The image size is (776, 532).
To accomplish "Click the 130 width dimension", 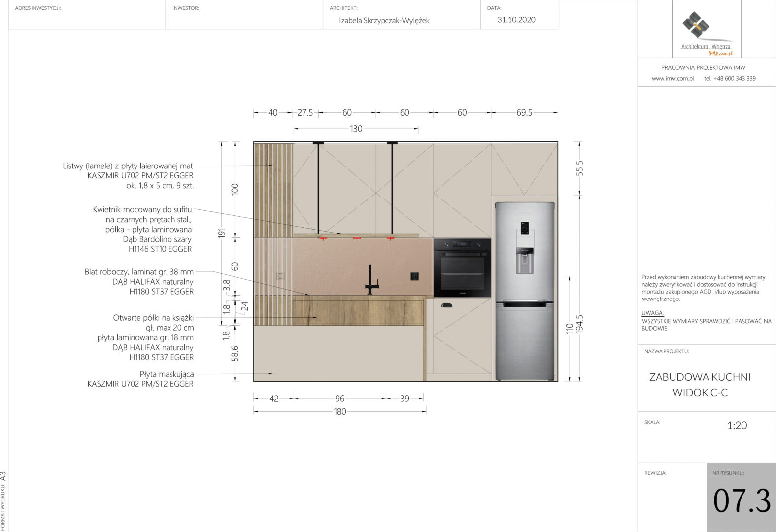I will [x=356, y=129].
